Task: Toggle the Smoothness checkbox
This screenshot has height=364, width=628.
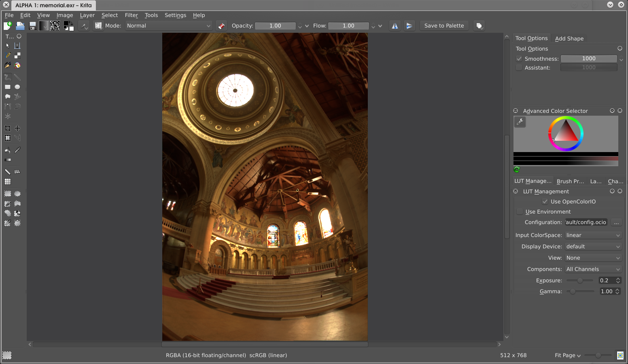Action: (519, 59)
